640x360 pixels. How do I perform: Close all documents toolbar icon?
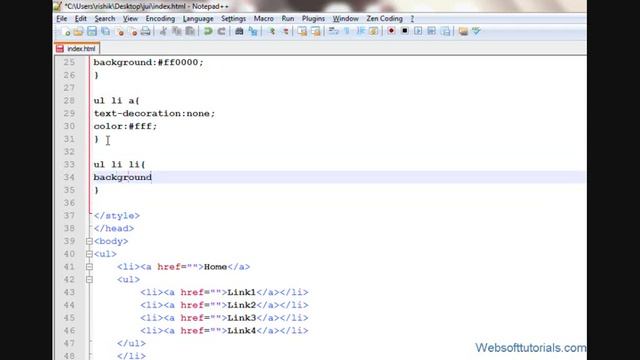[132, 31]
